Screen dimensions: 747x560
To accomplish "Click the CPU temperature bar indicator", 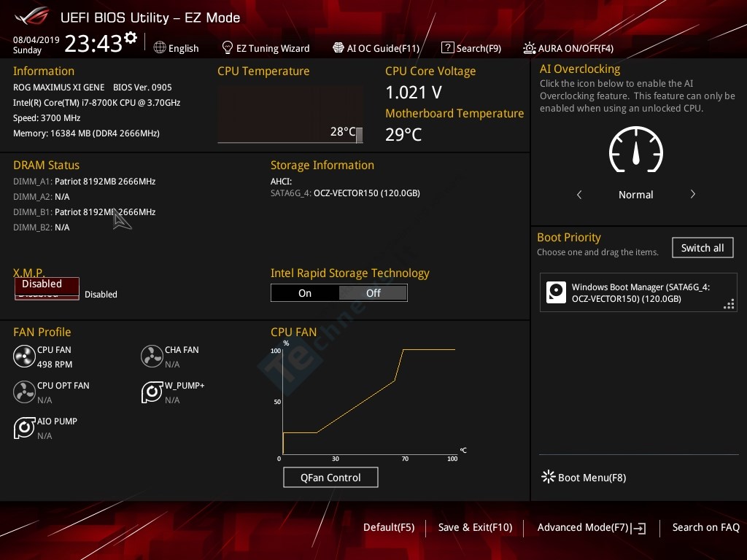I will pyautogui.click(x=359, y=135).
